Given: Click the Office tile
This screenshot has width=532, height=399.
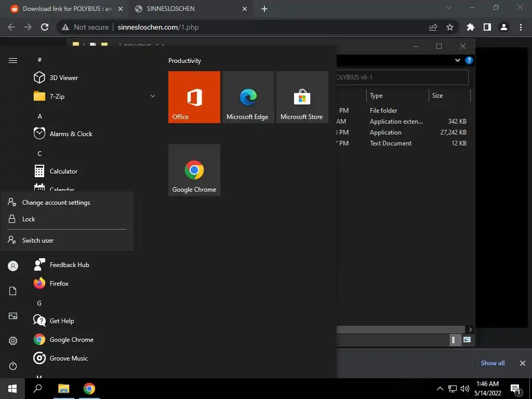Looking at the screenshot, I should coord(194,97).
